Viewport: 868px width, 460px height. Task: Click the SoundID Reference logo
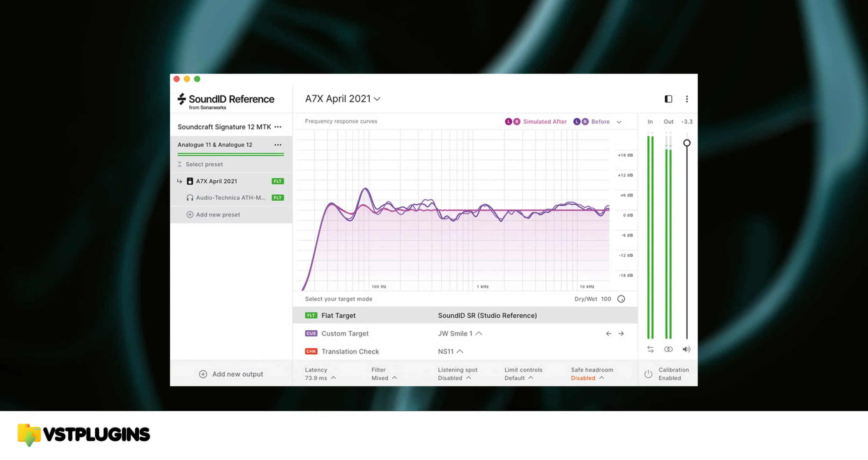pos(225,101)
